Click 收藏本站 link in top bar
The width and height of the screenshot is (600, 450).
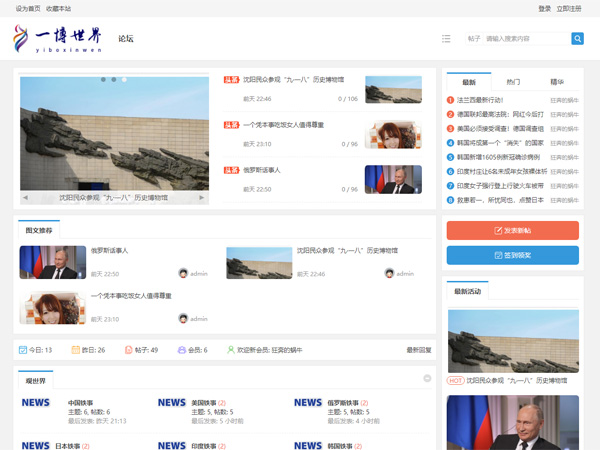click(x=59, y=8)
